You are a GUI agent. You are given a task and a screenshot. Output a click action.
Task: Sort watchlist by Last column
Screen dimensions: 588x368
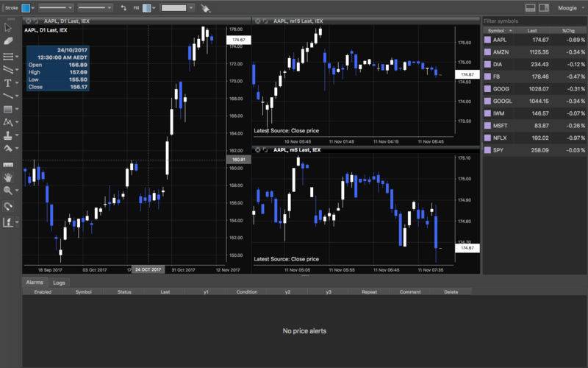(532, 30)
